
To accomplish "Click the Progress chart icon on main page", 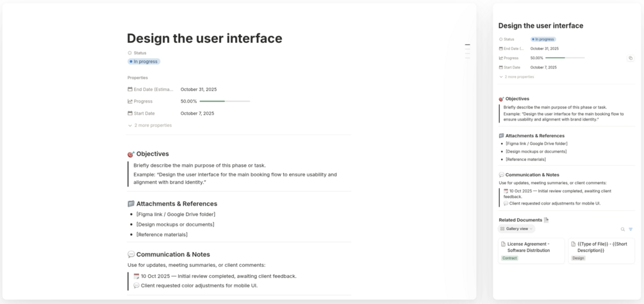I will point(130,101).
